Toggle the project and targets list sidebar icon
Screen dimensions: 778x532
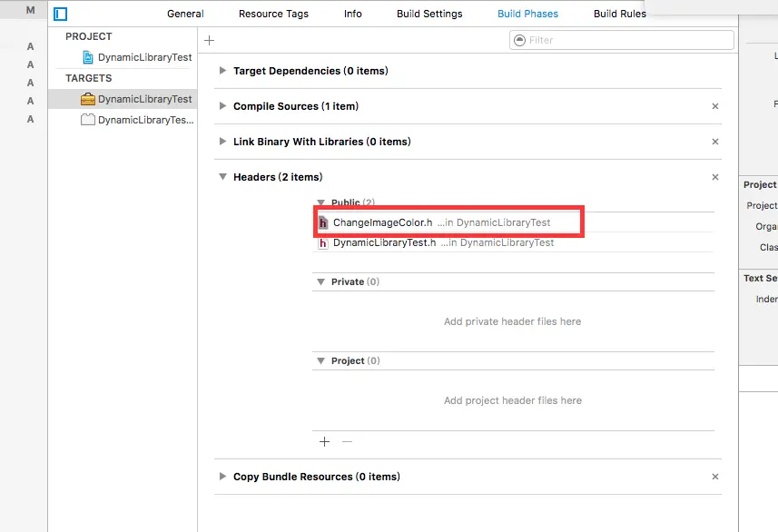61,14
